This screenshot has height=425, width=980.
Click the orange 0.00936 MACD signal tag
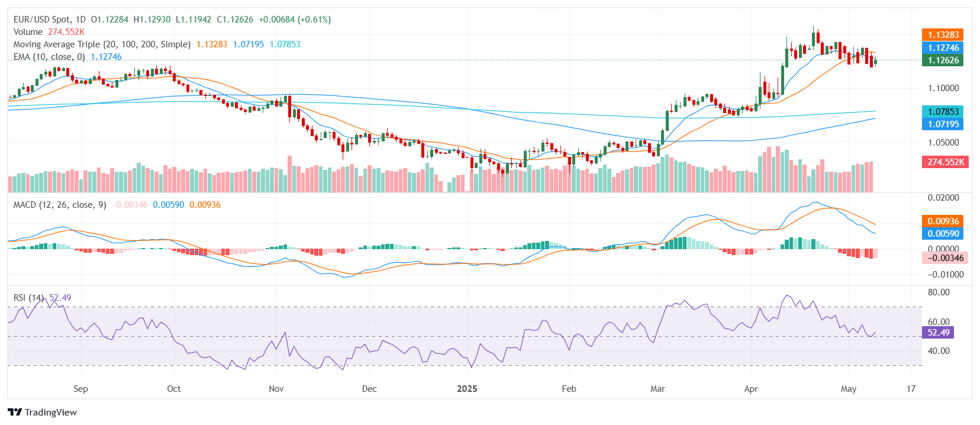pyautogui.click(x=943, y=221)
